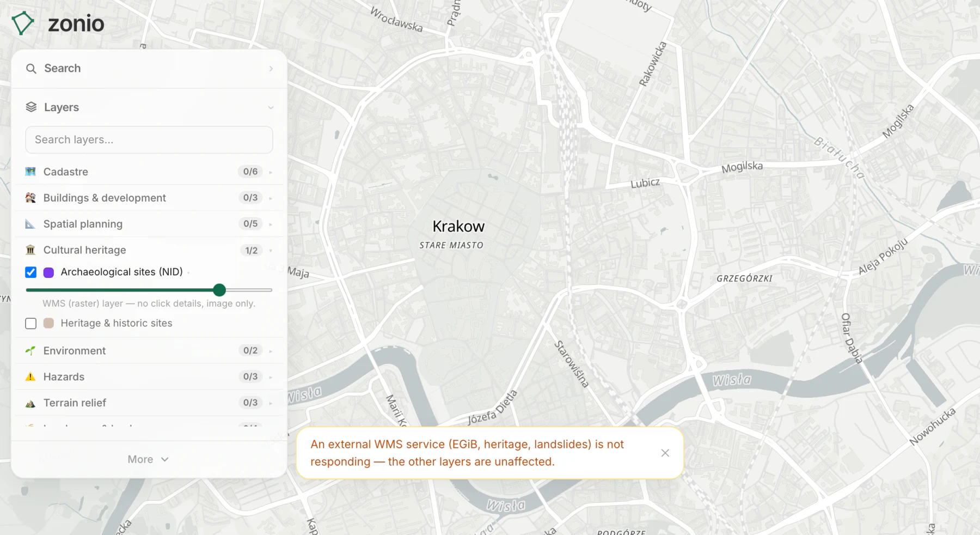
Task: Expand the Spatial planning group arrow
Action: coord(271,224)
